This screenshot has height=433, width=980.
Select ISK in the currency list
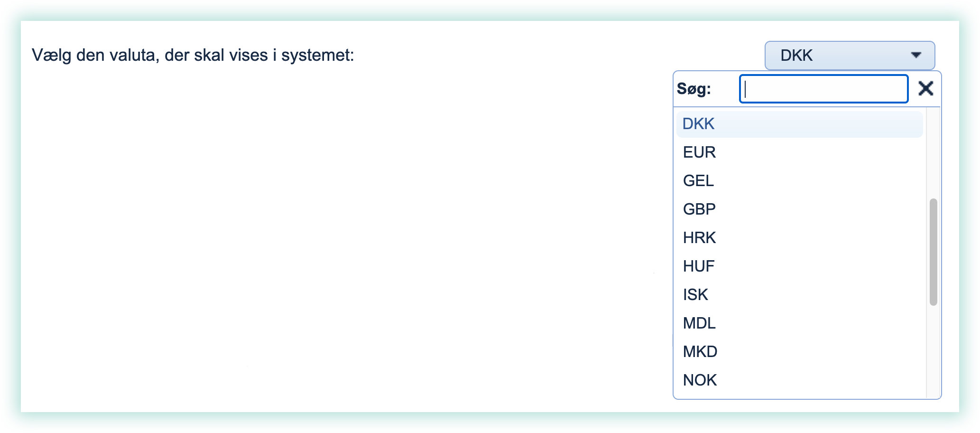(695, 294)
